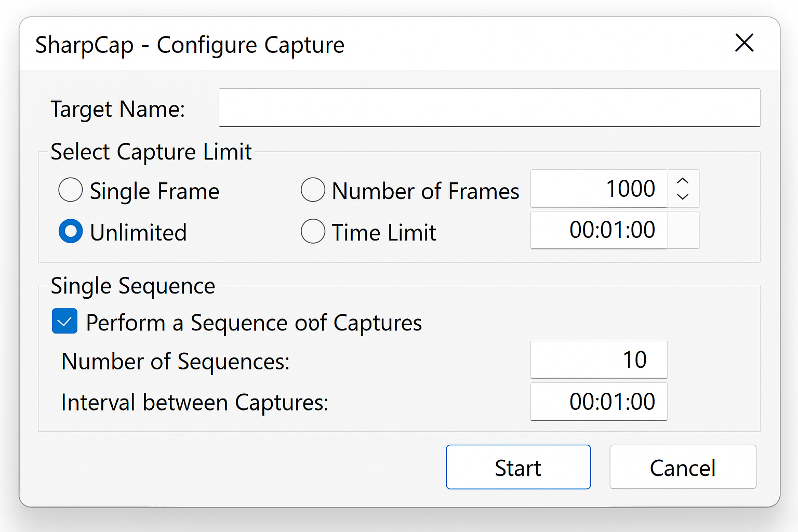Click the Target Name label
The image size is (798, 532).
tap(118, 110)
